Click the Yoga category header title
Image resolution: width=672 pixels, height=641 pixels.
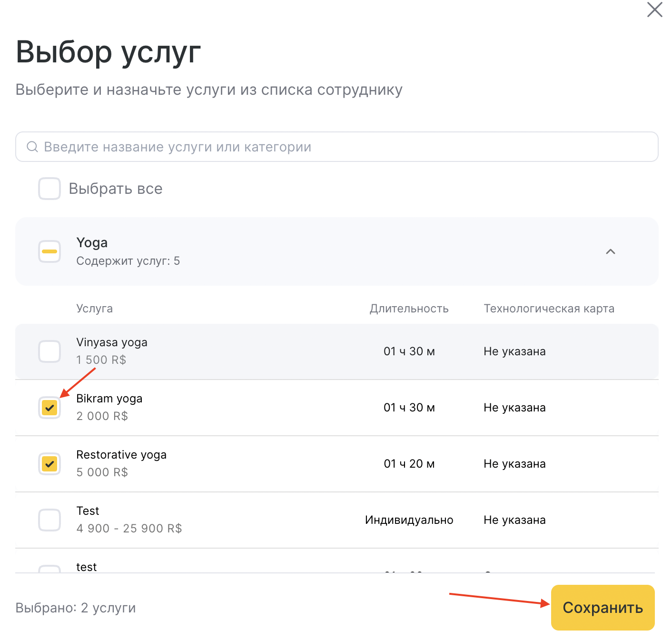coord(92,243)
